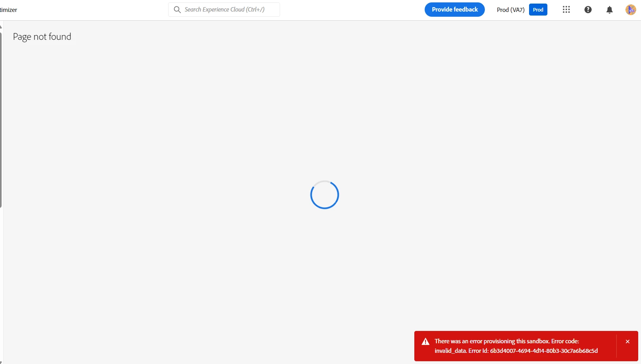Click the scroll-down arrow on left scrollbar
641x364 pixels.
1,362
